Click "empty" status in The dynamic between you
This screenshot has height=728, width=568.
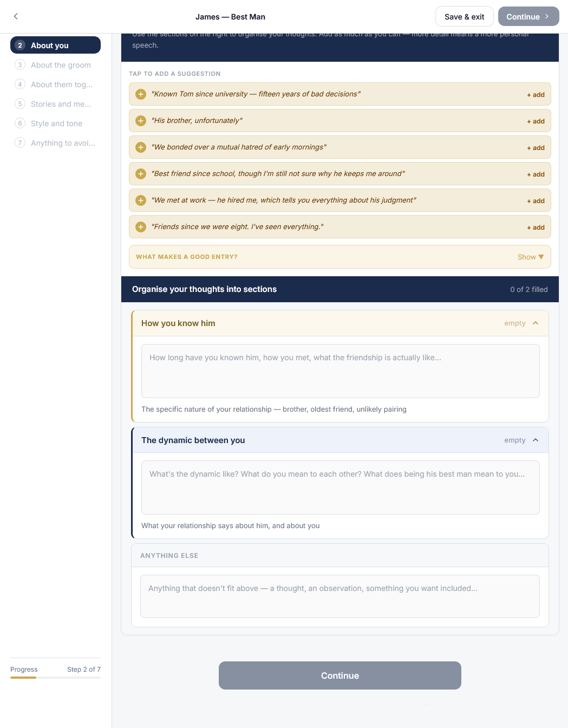click(515, 440)
